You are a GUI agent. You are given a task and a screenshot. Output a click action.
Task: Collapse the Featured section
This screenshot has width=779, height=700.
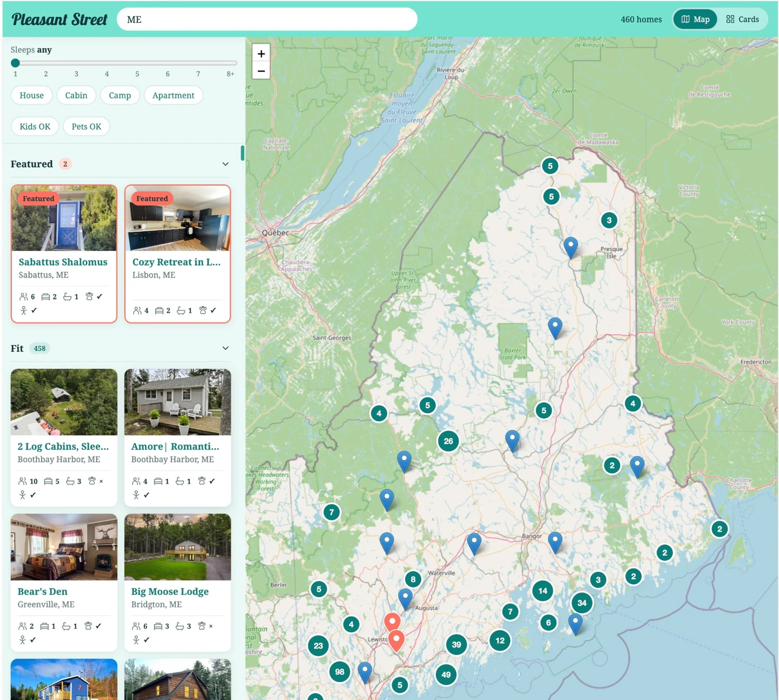coord(226,164)
